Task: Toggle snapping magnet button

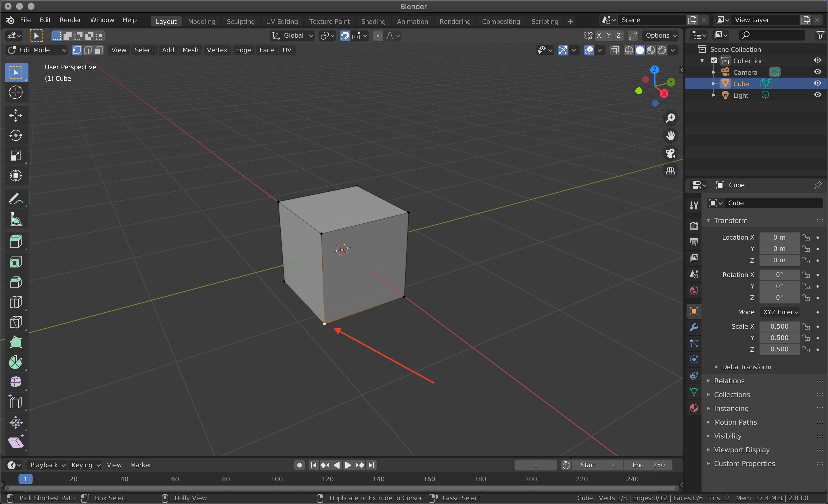Action: click(x=345, y=36)
